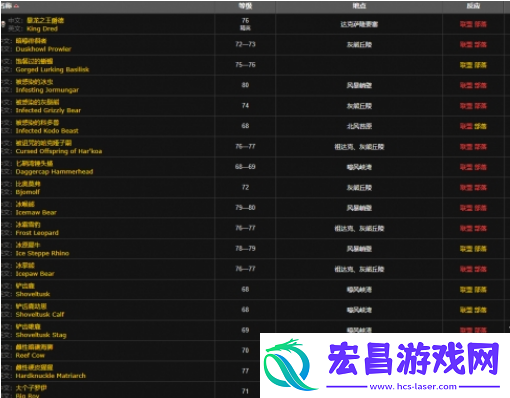Viewport: 510px width, 398px height.
Task: Click the level value 79—80
Action: (245, 208)
